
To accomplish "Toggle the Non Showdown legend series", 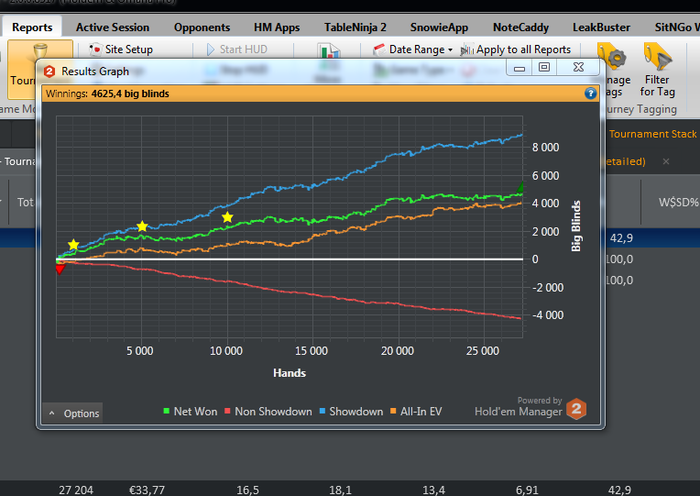I will click(268, 412).
